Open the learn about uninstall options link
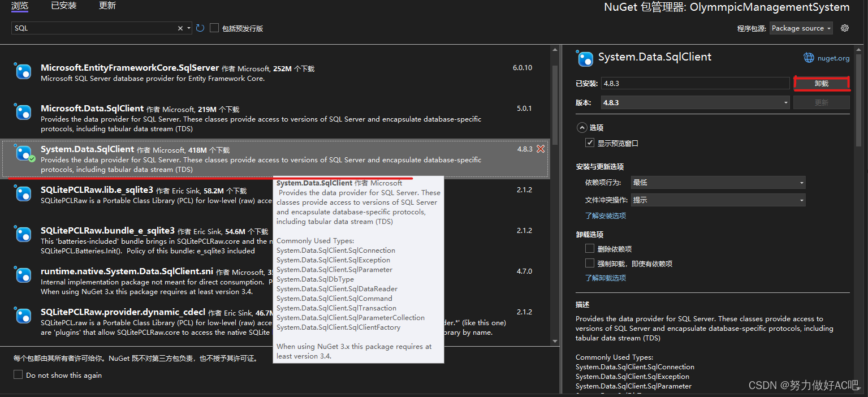This screenshot has height=397, width=868. [x=605, y=278]
